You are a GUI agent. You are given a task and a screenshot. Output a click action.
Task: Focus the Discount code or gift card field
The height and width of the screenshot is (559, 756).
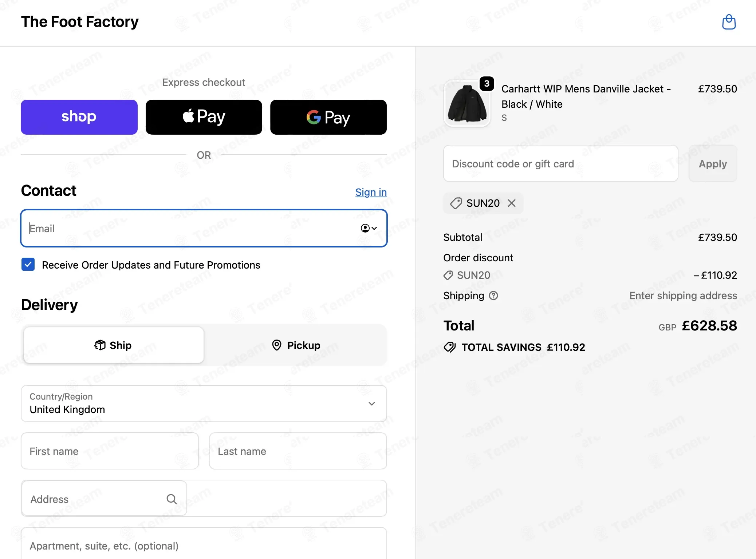[561, 164]
